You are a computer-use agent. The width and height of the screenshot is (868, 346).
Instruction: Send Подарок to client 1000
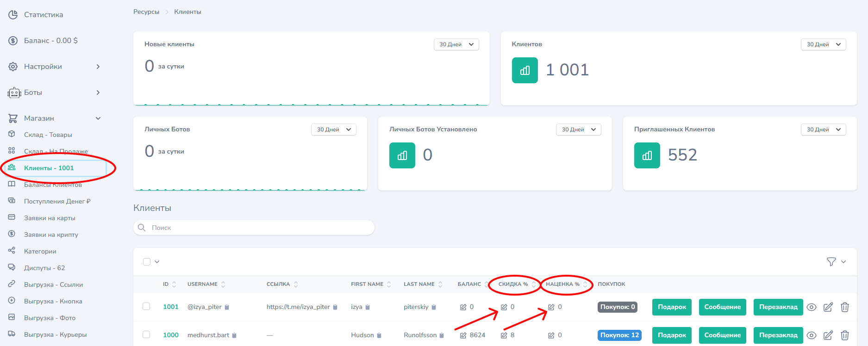(672, 335)
